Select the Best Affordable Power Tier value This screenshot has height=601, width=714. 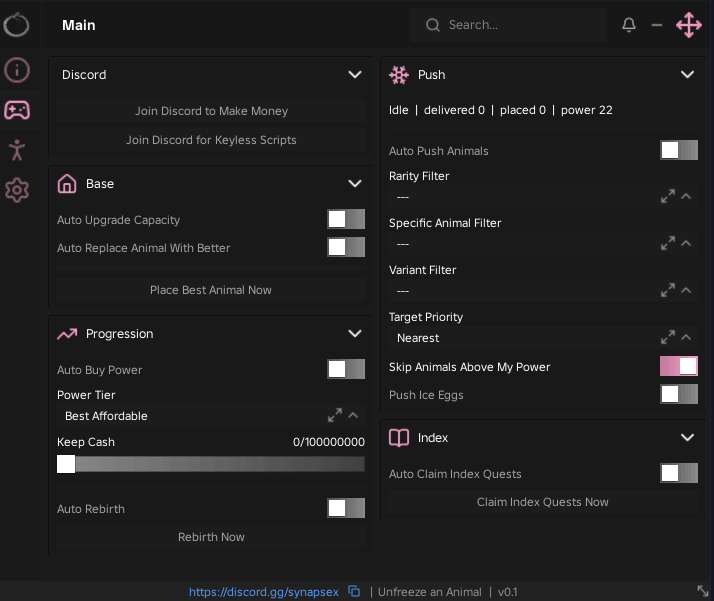click(x=106, y=416)
